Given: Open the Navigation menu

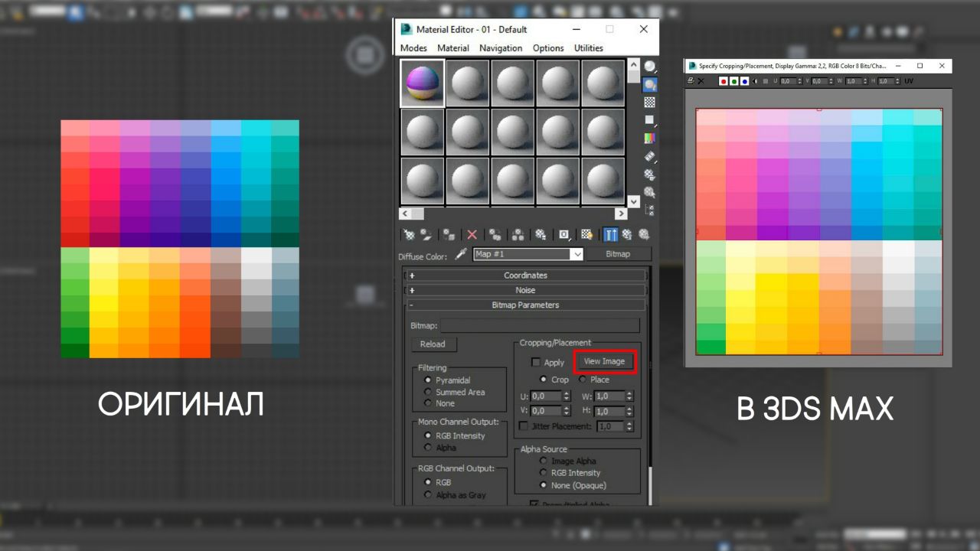Looking at the screenshot, I should tap(501, 47).
